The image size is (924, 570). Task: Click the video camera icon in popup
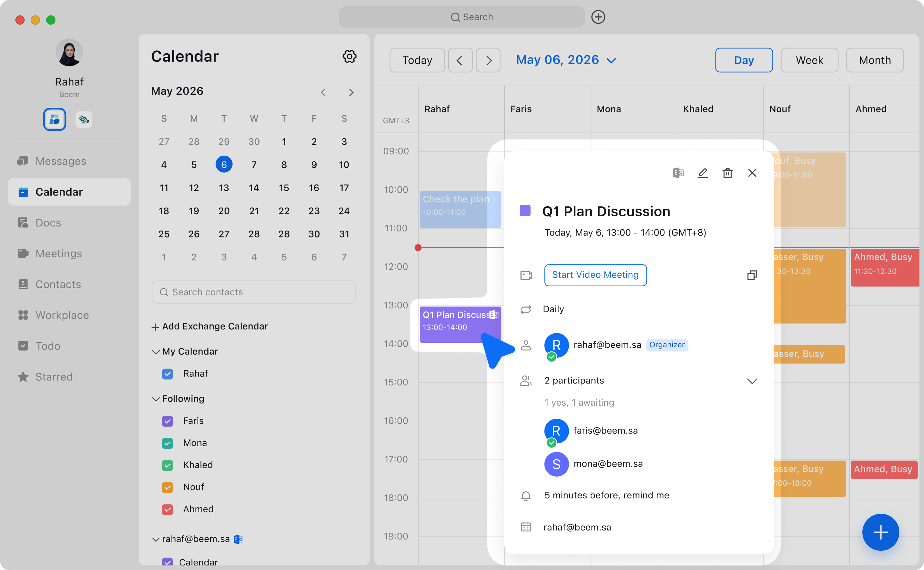[526, 275]
